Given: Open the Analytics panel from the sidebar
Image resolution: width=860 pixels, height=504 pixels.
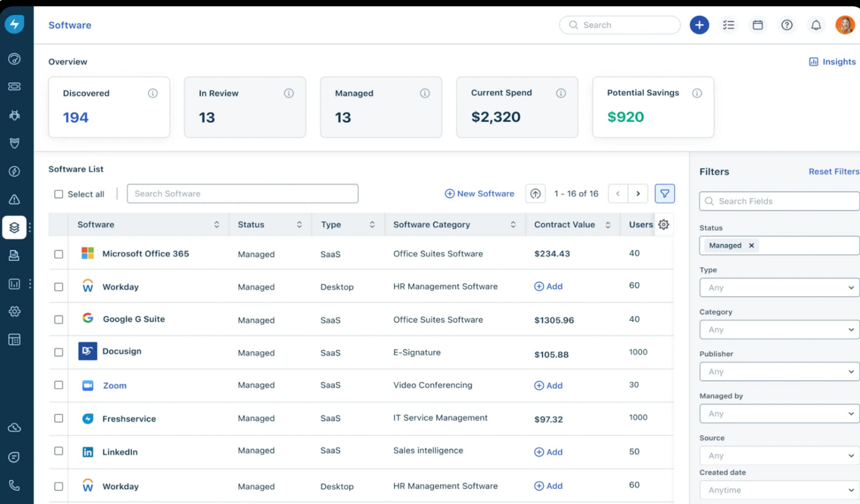Looking at the screenshot, I should click(x=15, y=284).
